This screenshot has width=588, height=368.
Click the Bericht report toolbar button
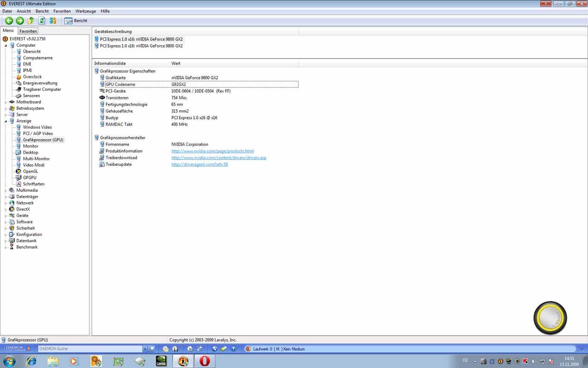[76, 21]
